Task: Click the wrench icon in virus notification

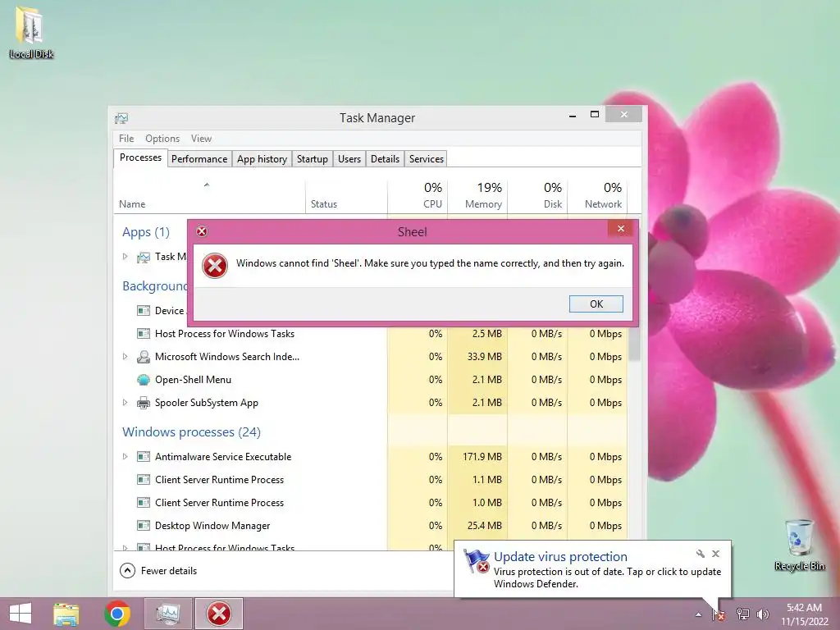Action: click(700, 554)
